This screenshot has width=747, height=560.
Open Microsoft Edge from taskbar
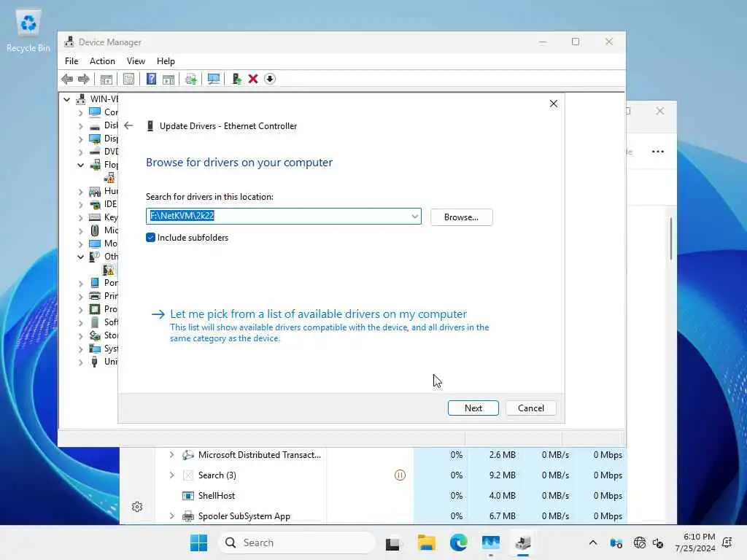pyautogui.click(x=458, y=542)
